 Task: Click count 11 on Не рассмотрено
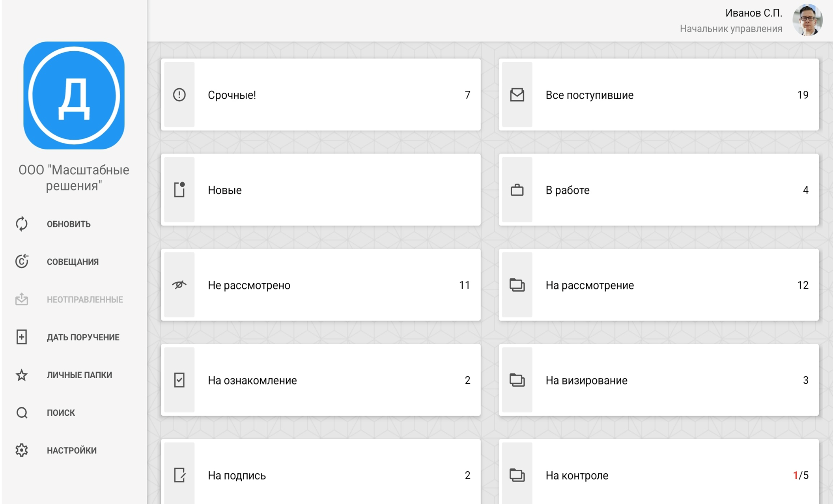tap(465, 285)
